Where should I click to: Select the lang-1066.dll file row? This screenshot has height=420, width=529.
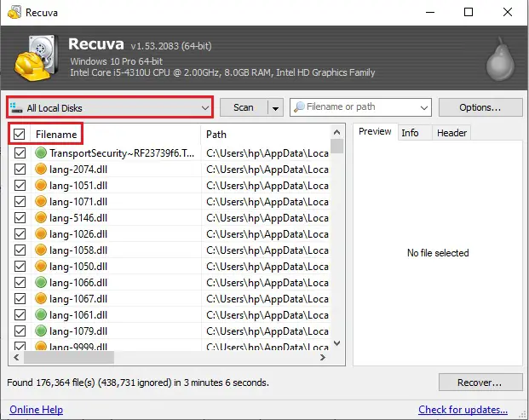point(170,282)
